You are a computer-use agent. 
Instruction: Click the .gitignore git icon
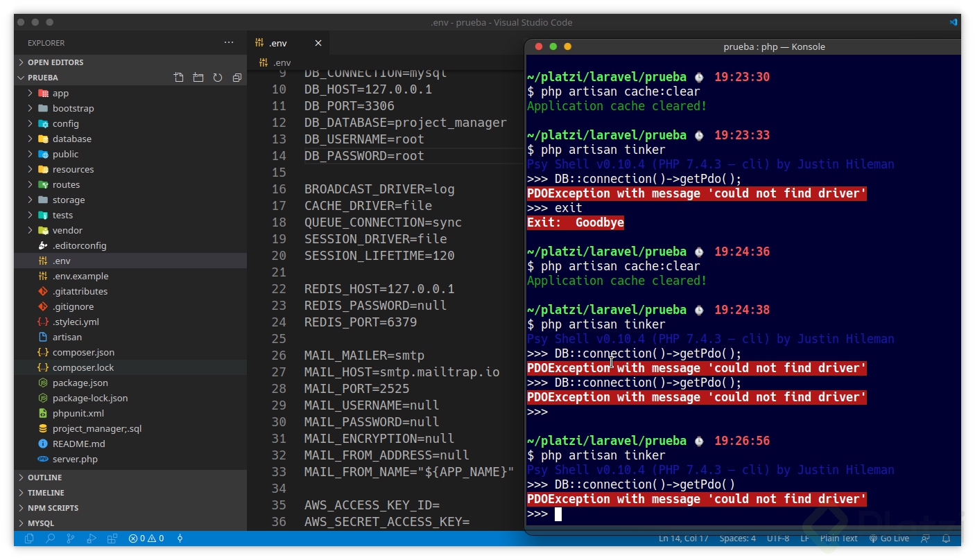coord(43,306)
